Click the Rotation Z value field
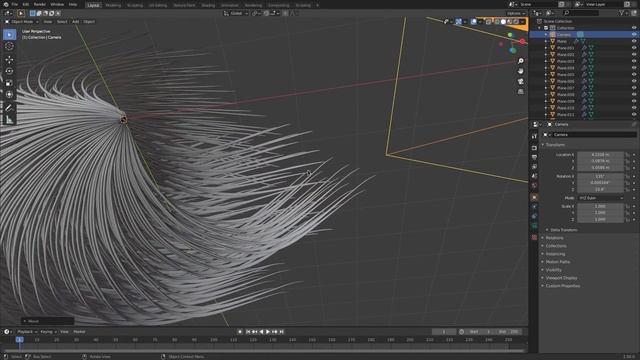 pos(600,189)
